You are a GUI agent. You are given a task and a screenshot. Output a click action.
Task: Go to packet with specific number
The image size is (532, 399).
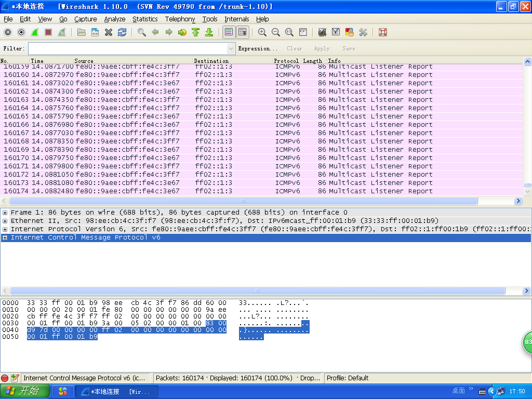tap(182, 32)
